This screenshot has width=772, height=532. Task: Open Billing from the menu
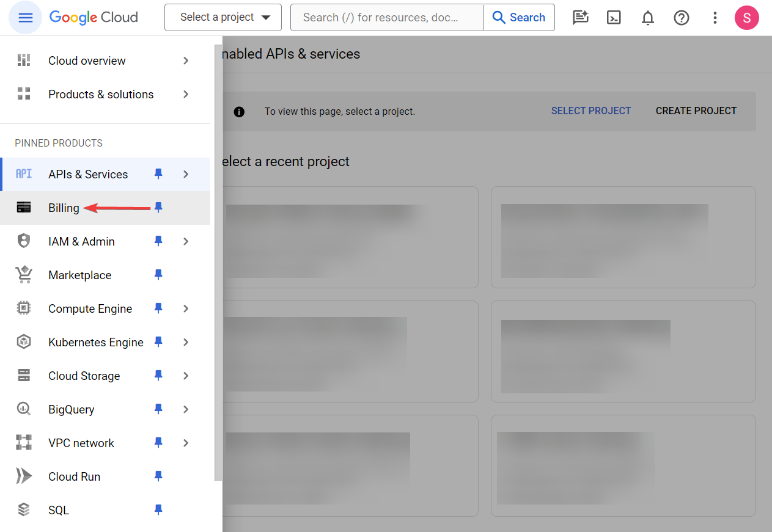coord(105,208)
